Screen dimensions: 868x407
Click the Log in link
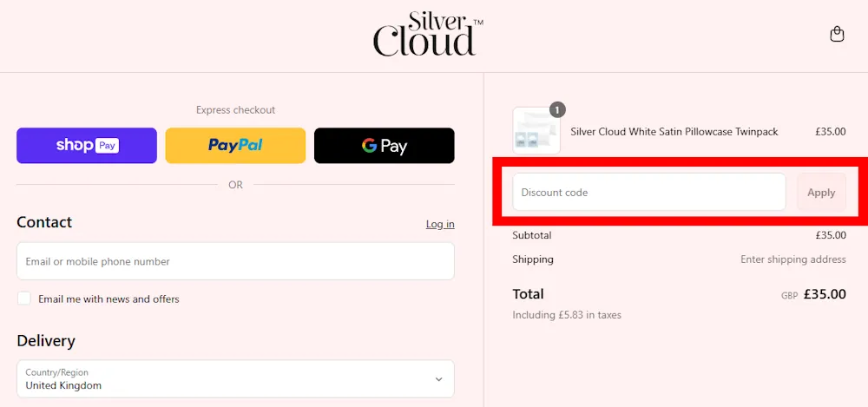click(439, 224)
